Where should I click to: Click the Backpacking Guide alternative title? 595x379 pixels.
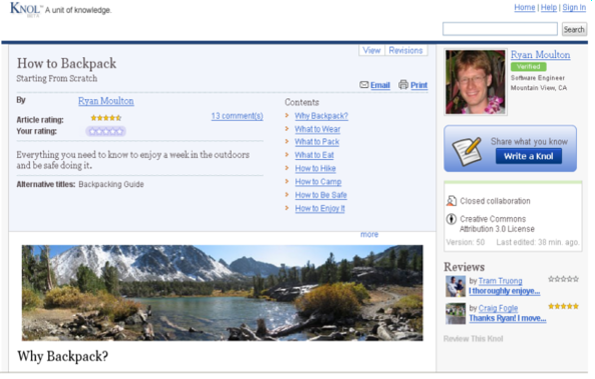(x=111, y=184)
